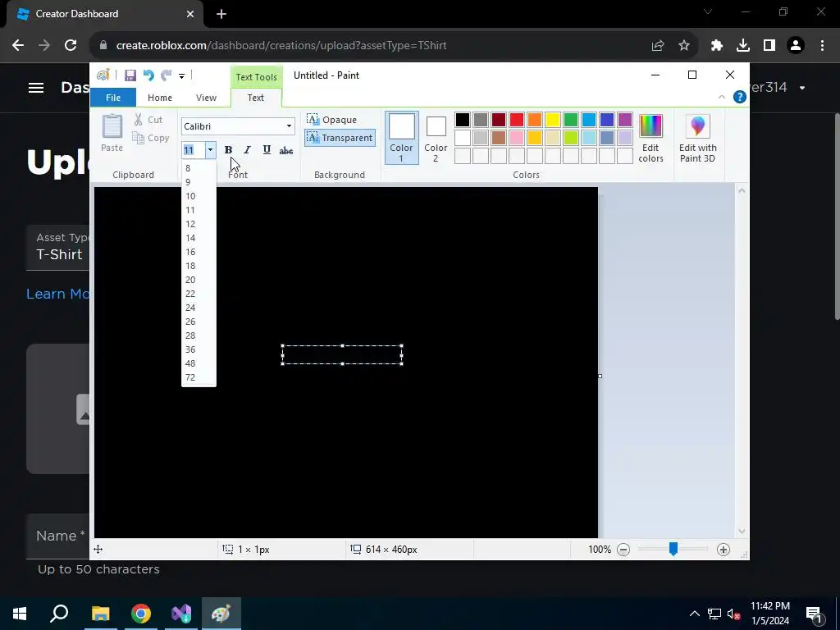Switch to the View ribbon tab
Viewport: 840px width, 630px height.
pyautogui.click(x=206, y=98)
